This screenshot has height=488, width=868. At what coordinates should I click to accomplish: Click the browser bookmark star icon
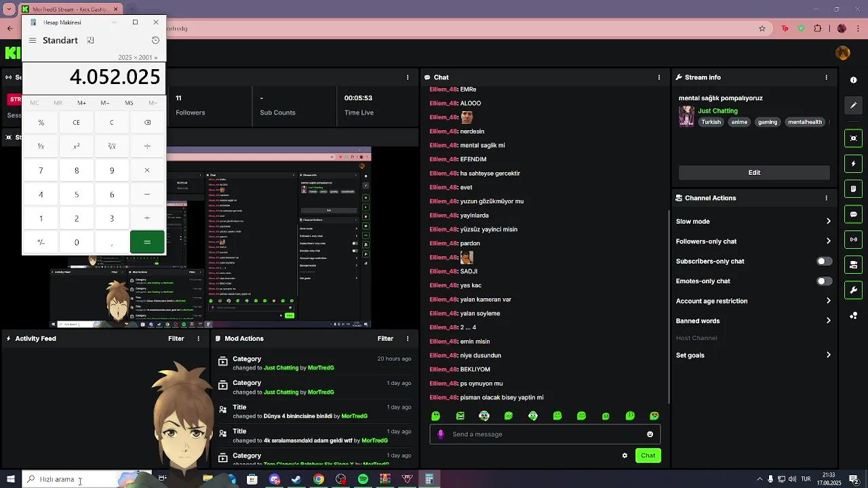[762, 28]
